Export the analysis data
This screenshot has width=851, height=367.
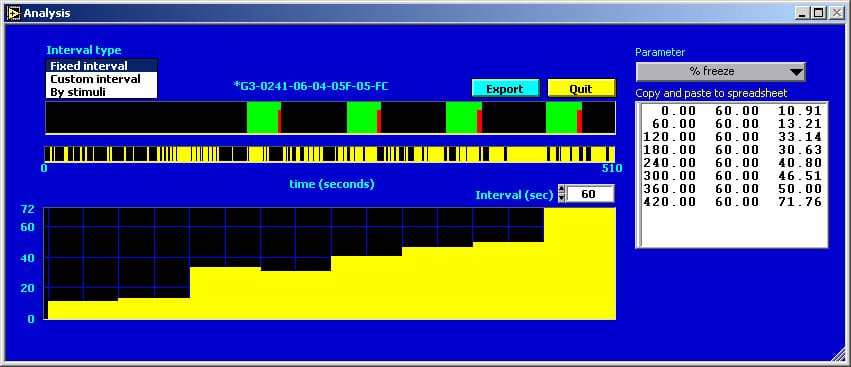[505, 88]
